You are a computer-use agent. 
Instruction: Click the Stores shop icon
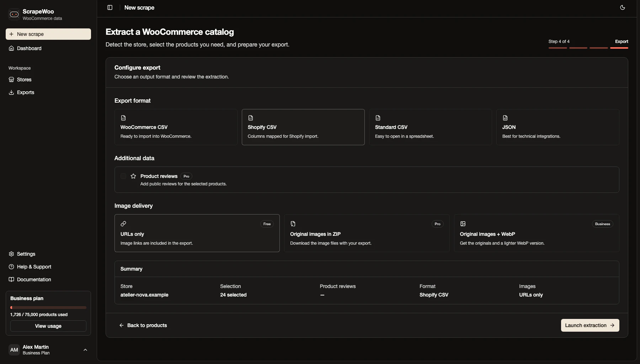[11, 80]
